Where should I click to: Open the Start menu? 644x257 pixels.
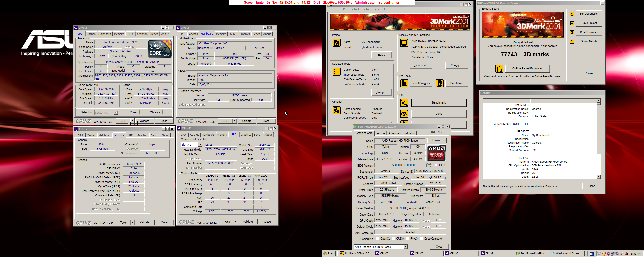329,253
